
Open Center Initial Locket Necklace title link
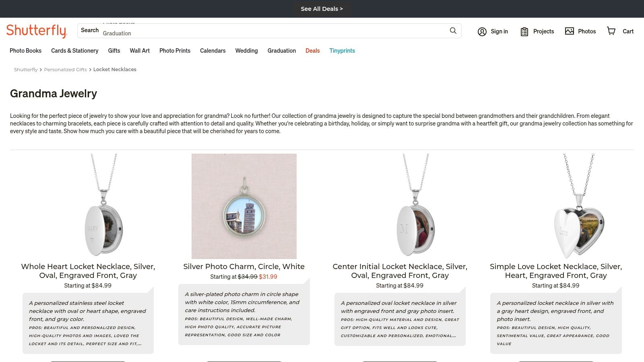click(400, 271)
